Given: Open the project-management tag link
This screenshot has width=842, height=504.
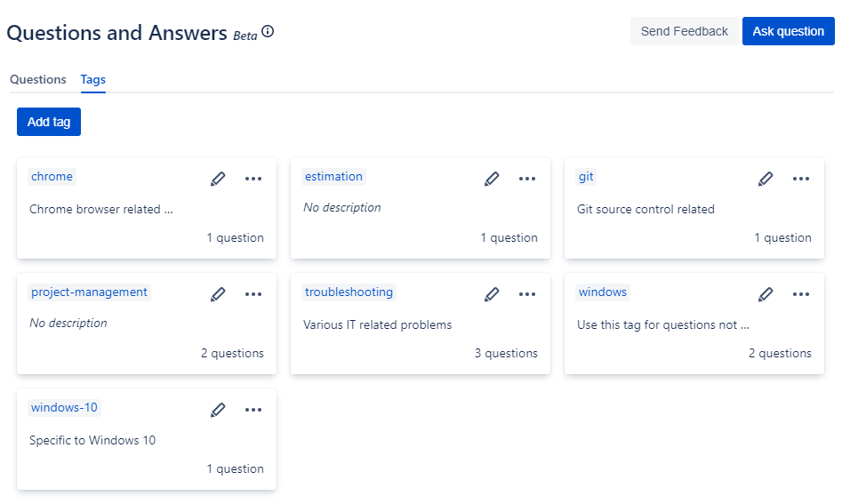Looking at the screenshot, I should 89,292.
